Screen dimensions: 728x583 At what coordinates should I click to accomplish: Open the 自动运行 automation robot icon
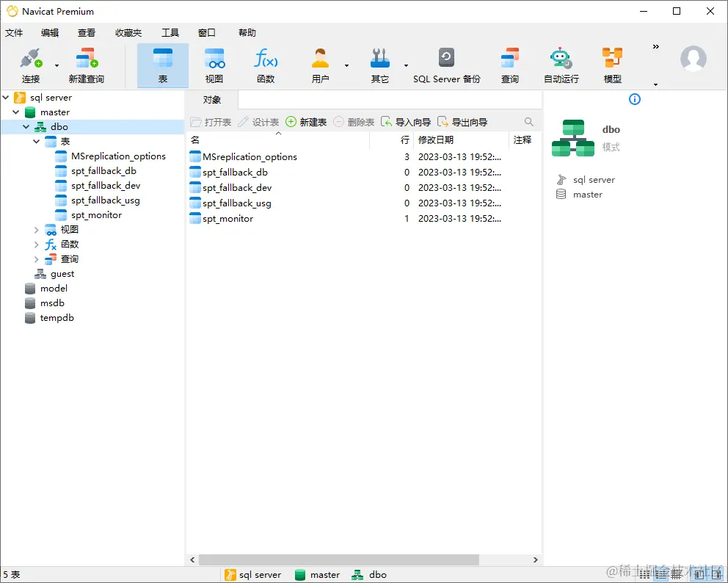click(x=561, y=59)
